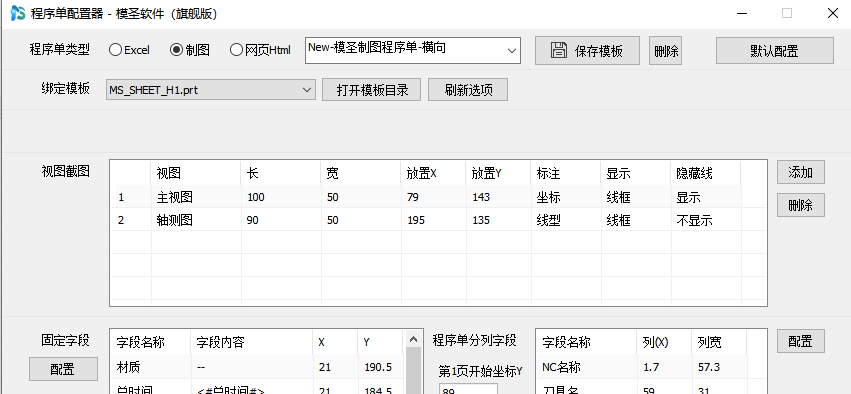The width and height of the screenshot is (851, 394).
Task: Click the 字段内容 column header
Action: coord(252,342)
